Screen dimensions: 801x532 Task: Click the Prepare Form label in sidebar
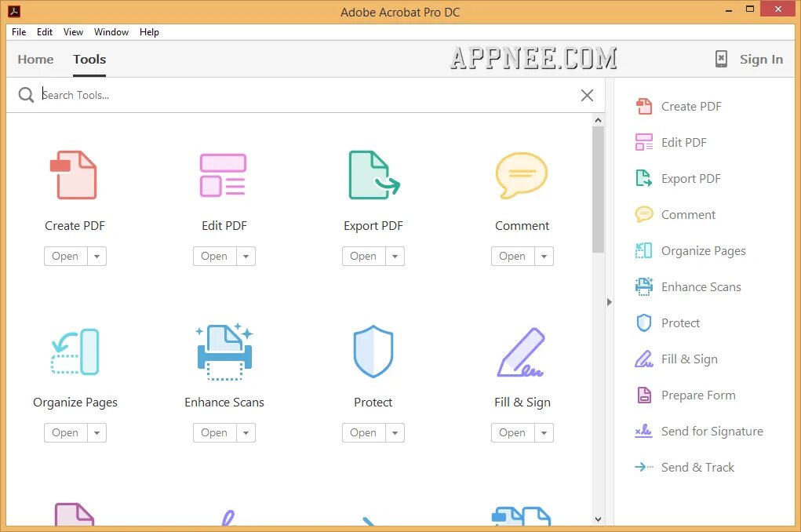coord(698,395)
